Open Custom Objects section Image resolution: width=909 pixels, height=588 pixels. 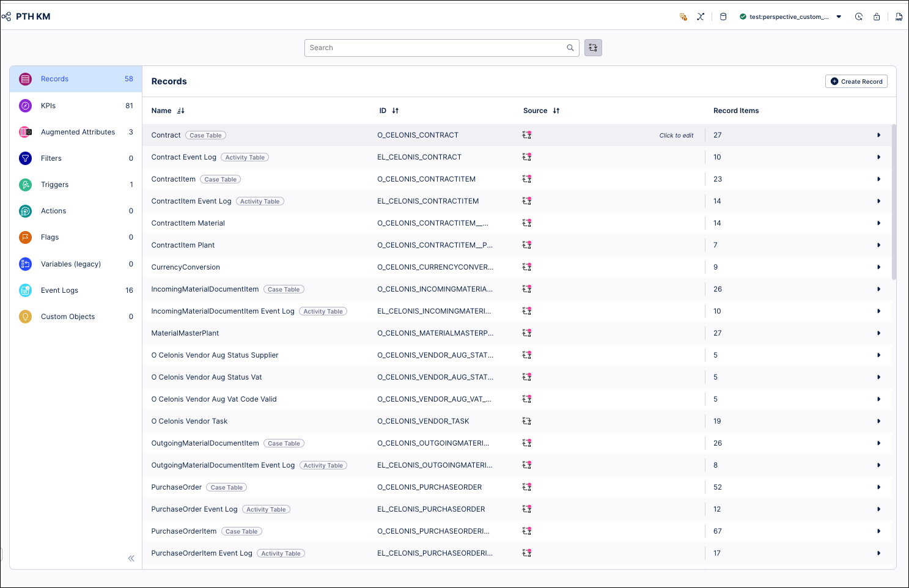[x=76, y=317]
